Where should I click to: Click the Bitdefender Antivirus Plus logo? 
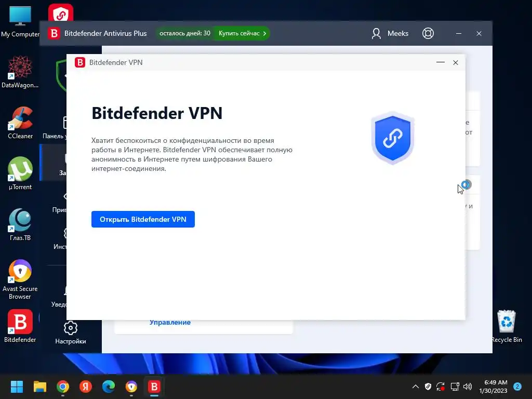(x=54, y=33)
